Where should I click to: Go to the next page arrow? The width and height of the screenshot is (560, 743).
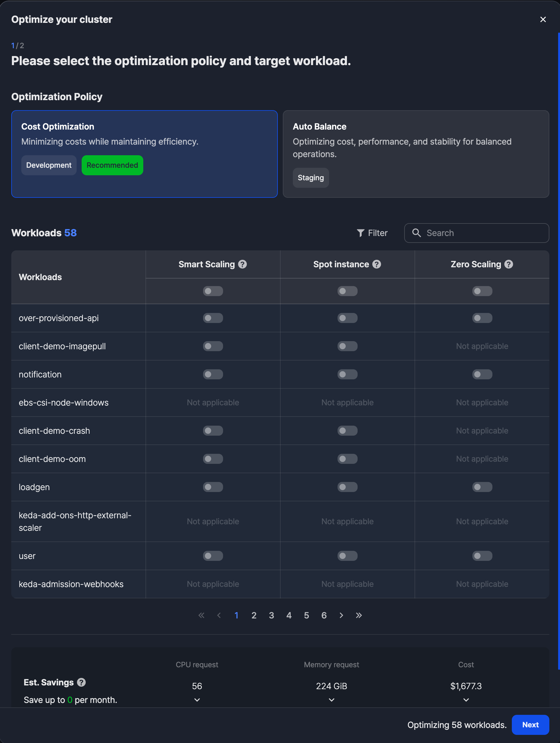[341, 615]
